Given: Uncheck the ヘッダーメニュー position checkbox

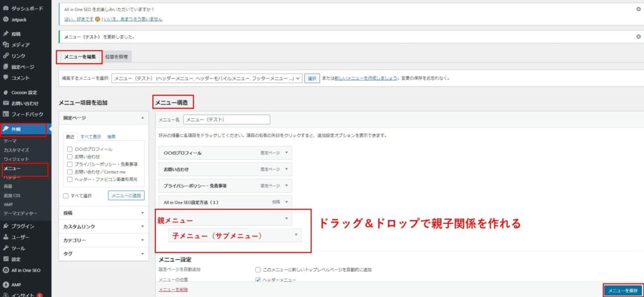Looking at the screenshot, I should pyautogui.click(x=258, y=280).
